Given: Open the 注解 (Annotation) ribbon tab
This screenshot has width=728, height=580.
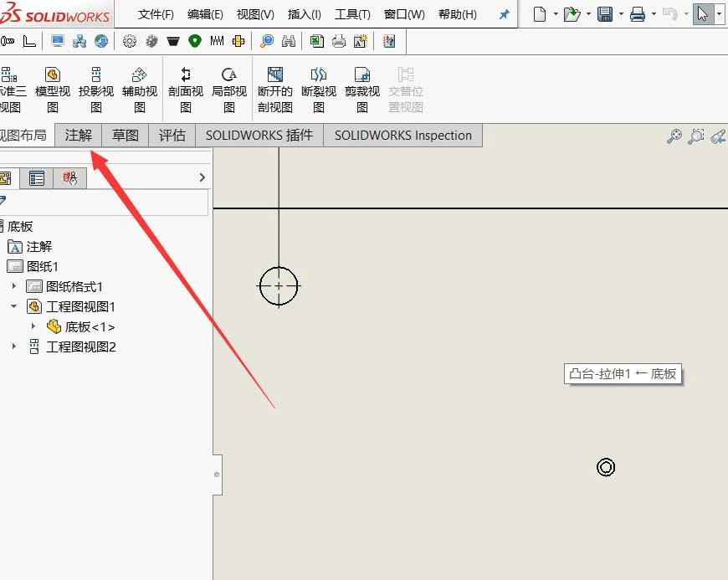Looking at the screenshot, I should [x=78, y=136].
